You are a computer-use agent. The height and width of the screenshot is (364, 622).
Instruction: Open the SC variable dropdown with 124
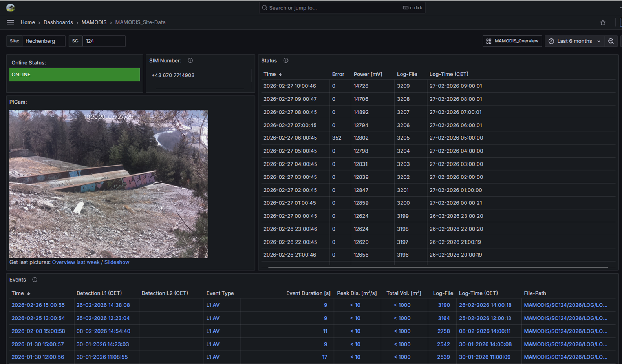103,41
